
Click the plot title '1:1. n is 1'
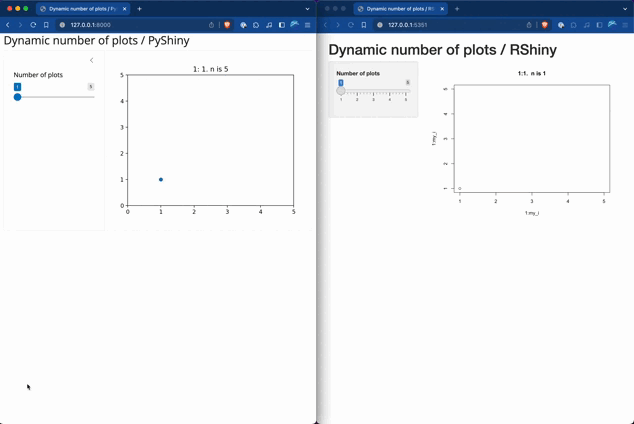click(532, 74)
